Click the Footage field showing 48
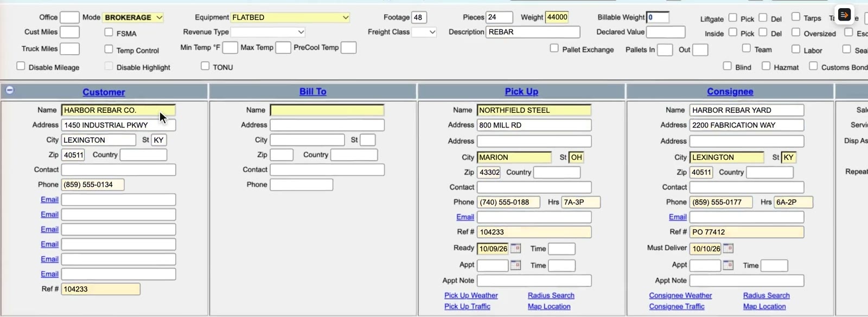This screenshot has height=317, width=868. 419,17
